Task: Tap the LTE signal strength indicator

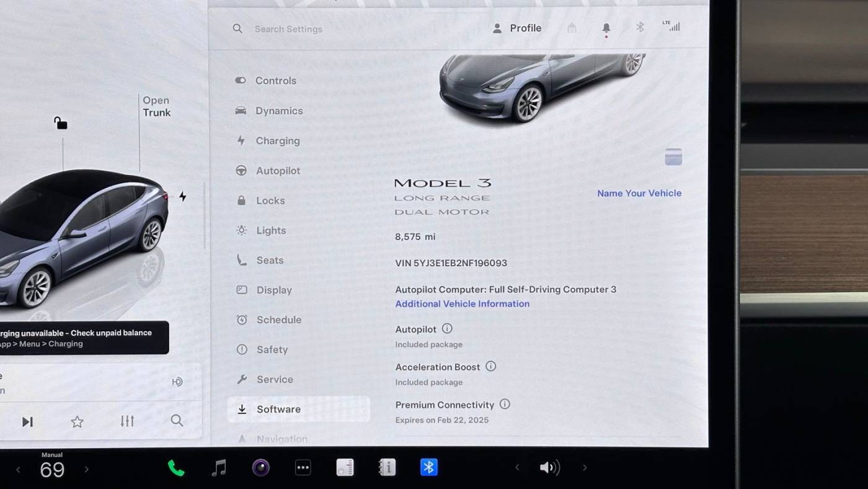Action: coord(671,26)
